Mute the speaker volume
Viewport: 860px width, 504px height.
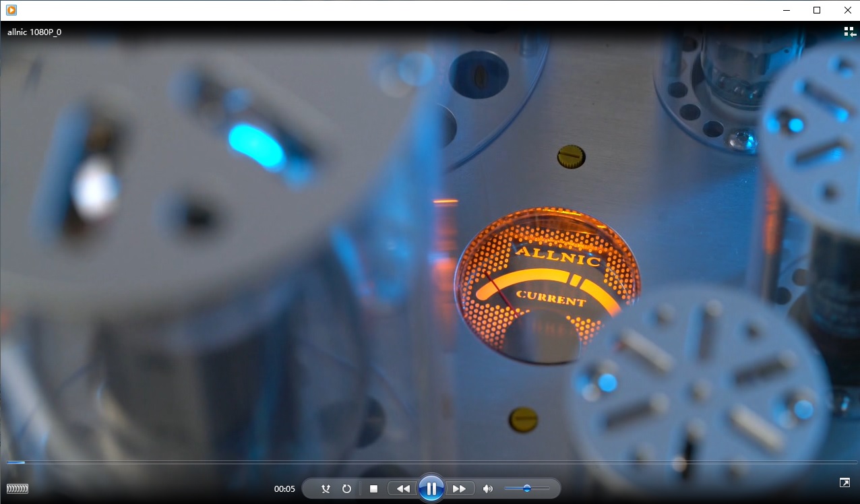coord(488,489)
